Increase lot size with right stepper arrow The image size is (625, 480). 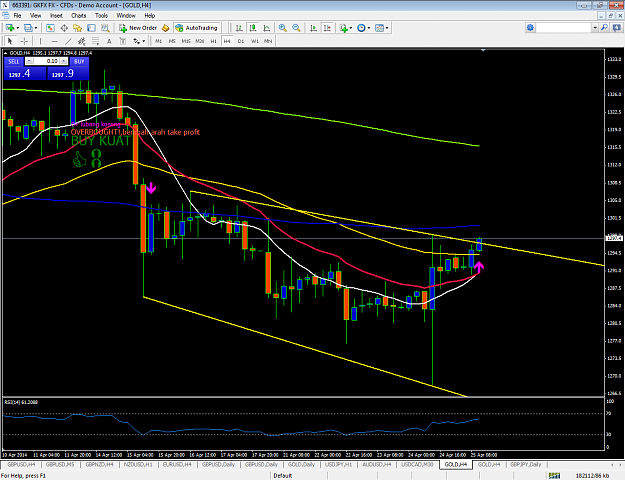(63, 61)
